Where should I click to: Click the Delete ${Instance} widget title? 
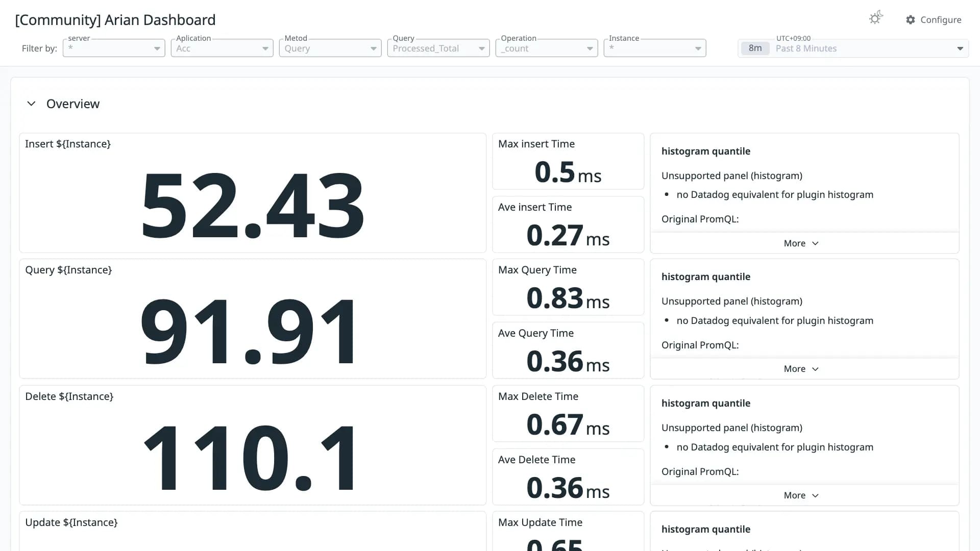click(69, 396)
